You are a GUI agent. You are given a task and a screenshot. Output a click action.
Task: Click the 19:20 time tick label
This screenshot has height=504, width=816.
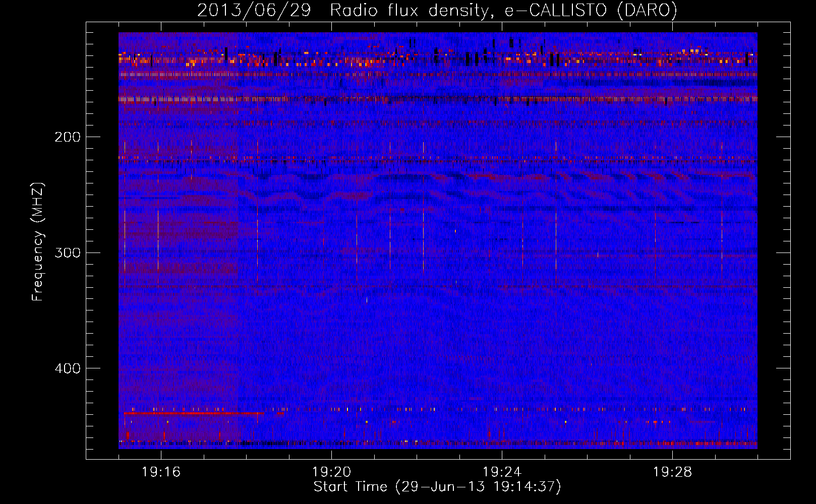tap(331, 472)
